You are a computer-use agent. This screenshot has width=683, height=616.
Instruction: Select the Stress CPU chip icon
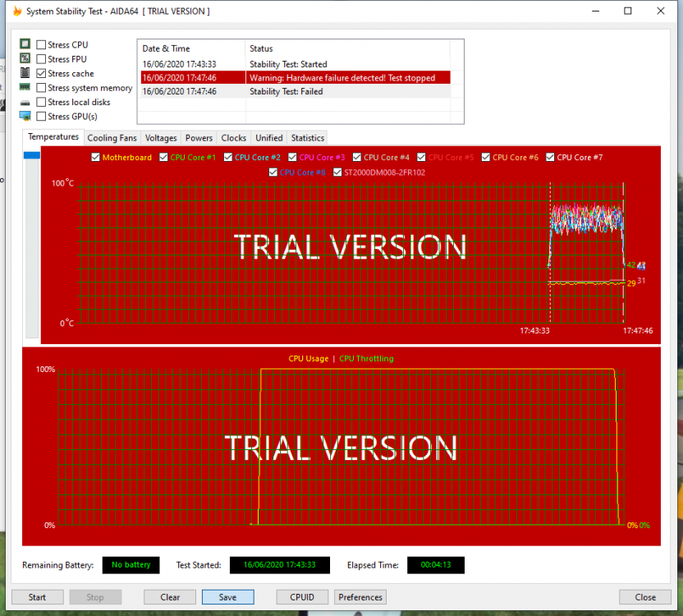point(25,45)
